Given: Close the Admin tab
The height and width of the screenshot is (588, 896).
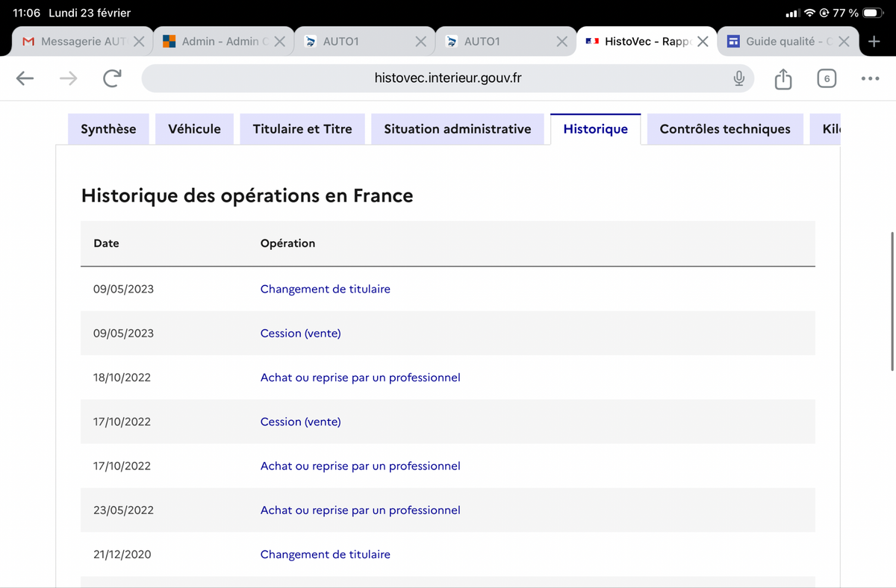Looking at the screenshot, I should [279, 42].
